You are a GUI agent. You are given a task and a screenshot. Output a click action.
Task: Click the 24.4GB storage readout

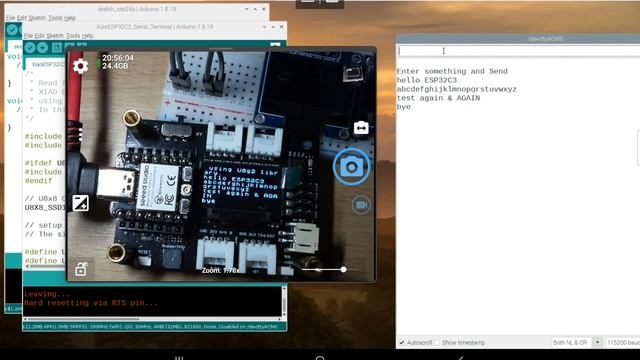115,66
